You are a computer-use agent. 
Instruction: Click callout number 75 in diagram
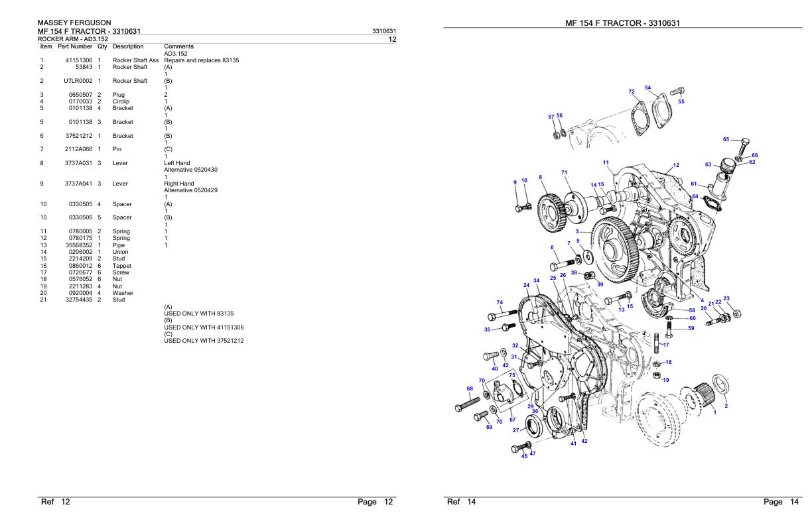(x=512, y=375)
